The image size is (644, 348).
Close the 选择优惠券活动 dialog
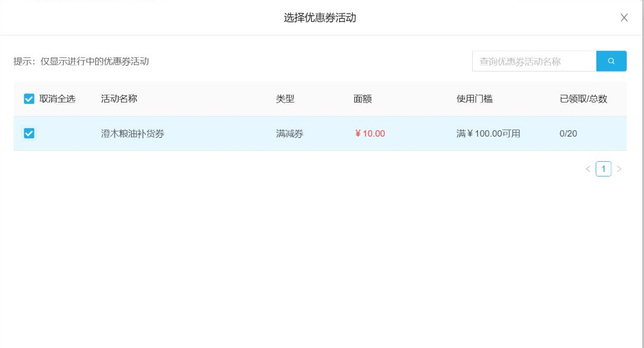point(624,17)
